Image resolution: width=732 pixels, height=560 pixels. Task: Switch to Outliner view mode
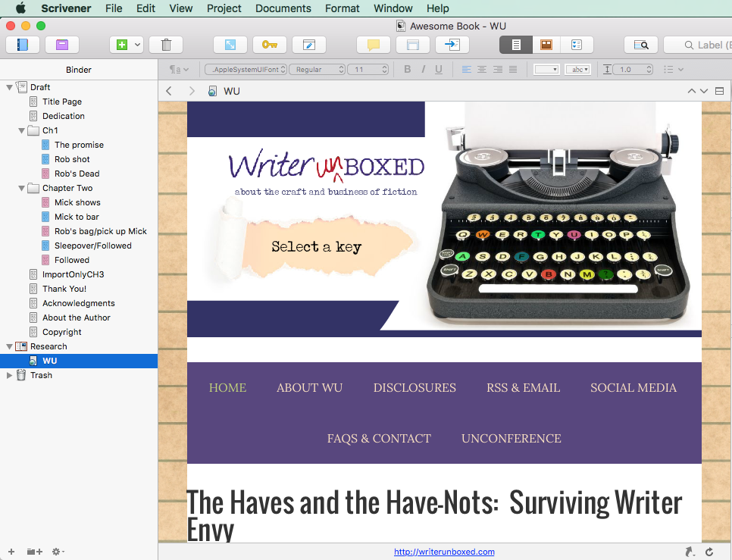577,45
